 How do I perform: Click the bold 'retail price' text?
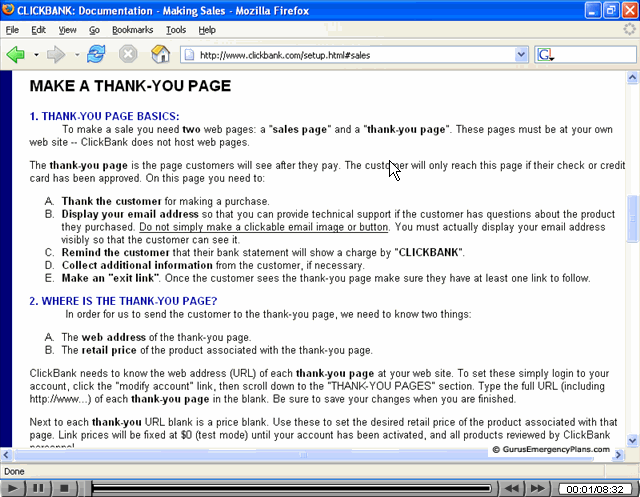pyautogui.click(x=109, y=350)
